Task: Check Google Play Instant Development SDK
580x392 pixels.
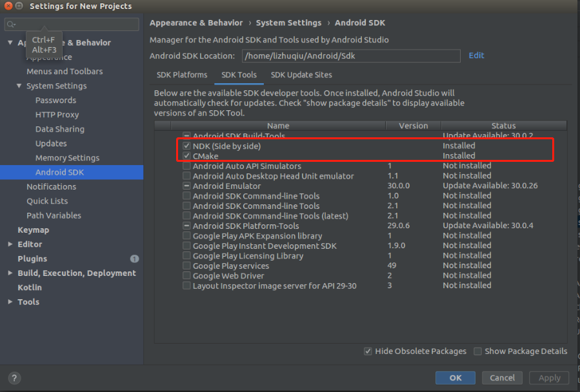Action: point(186,246)
